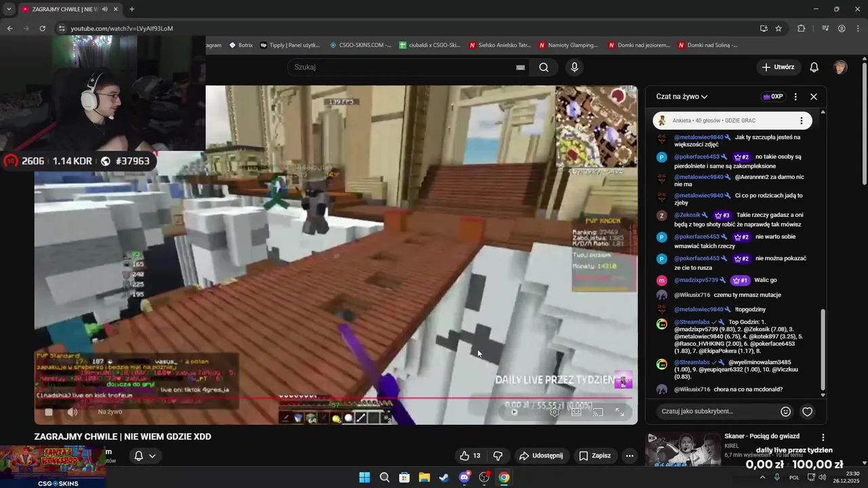Mute the video player volume
868x488 pixels.
coord(73,412)
